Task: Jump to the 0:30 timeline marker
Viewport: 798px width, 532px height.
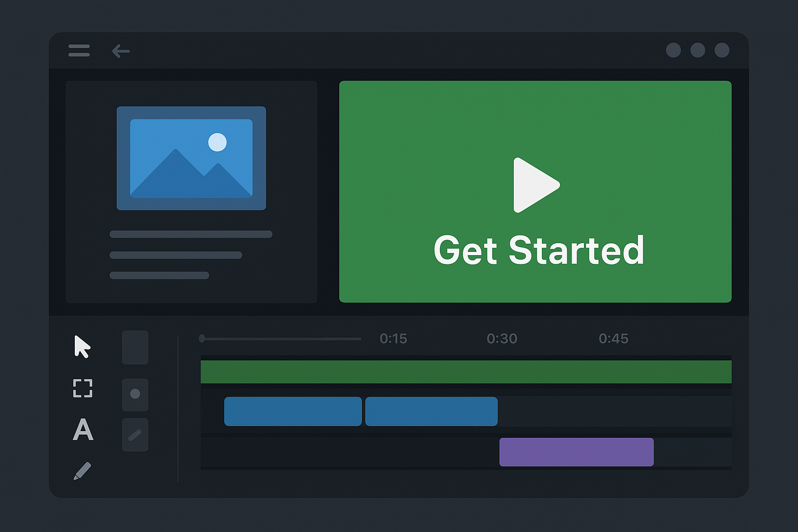Action: (502, 339)
